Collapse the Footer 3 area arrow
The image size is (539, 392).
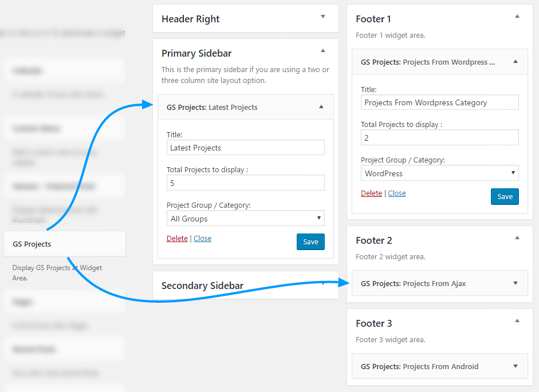(x=517, y=321)
